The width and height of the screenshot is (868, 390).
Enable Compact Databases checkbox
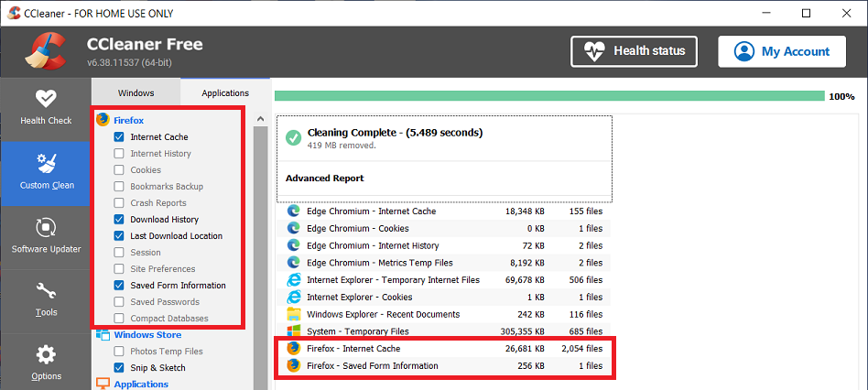pos(118,318)
